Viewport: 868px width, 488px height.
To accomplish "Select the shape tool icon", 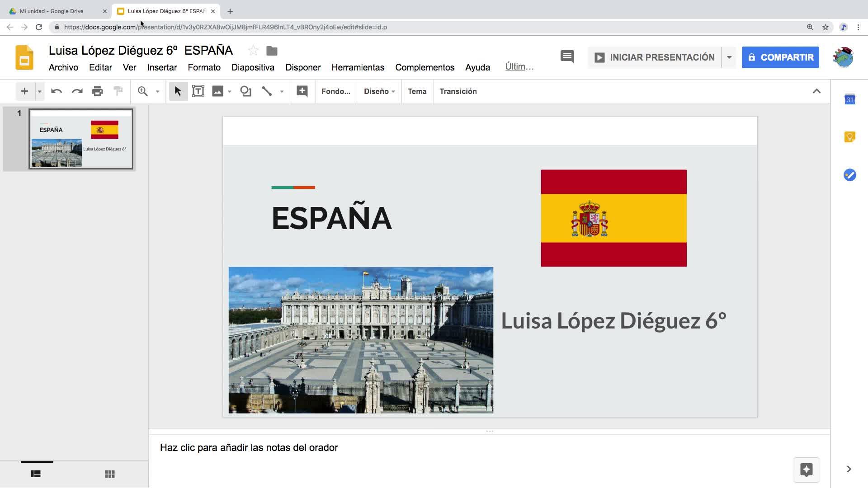I will click(245, 91).
